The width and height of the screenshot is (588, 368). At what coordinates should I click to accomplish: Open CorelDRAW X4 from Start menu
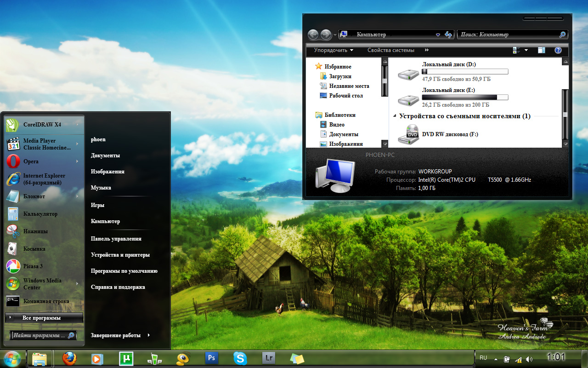click(x=45, y=124)
